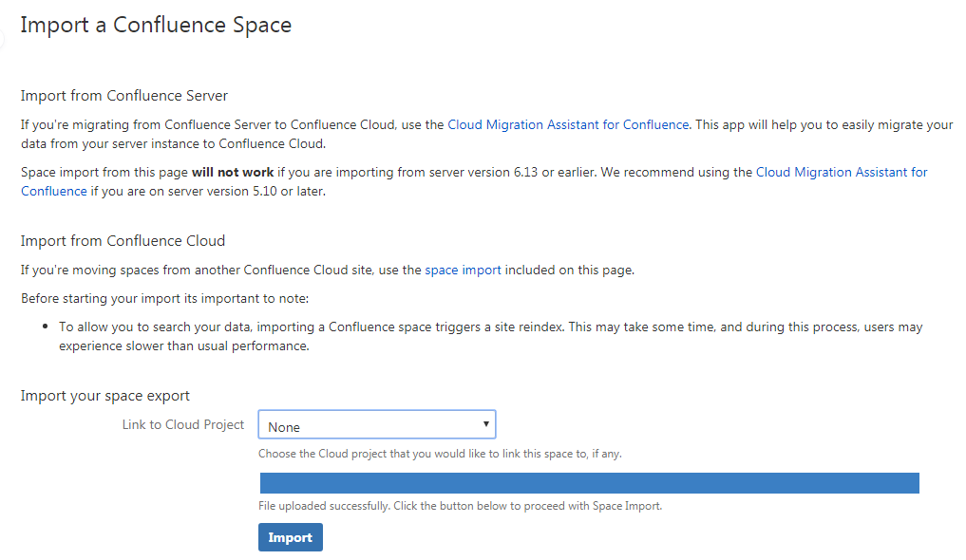Viewport: 966px width, 560px height.
Task: Click the 'Choose the Cloud project' help text
Action: click(440, 454)
